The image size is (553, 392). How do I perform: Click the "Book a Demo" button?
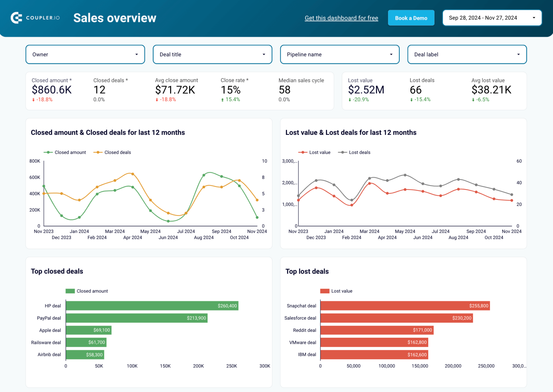coord(411,18)
